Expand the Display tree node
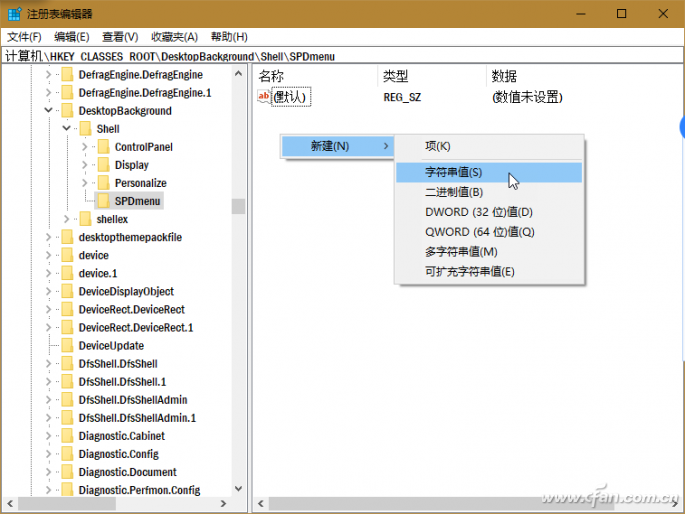This screenshot has height=514, width=685. tap(85, 165)
